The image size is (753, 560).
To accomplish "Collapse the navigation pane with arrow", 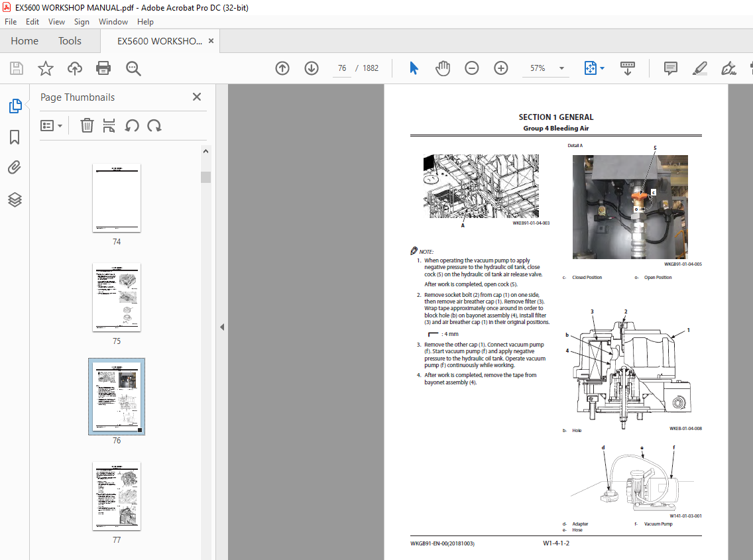I will coord(222,327).
